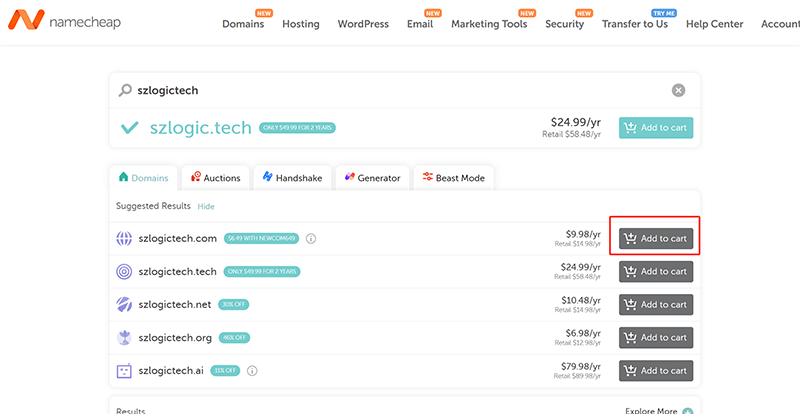
Task: Open the Help Center menu
Action: point(714,24)
